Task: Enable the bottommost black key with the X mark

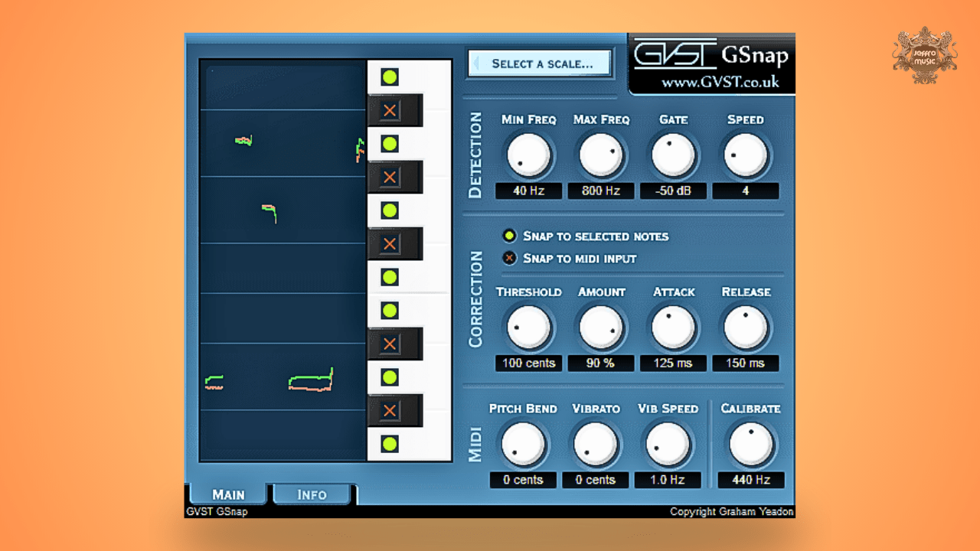Action: [390, 411]
